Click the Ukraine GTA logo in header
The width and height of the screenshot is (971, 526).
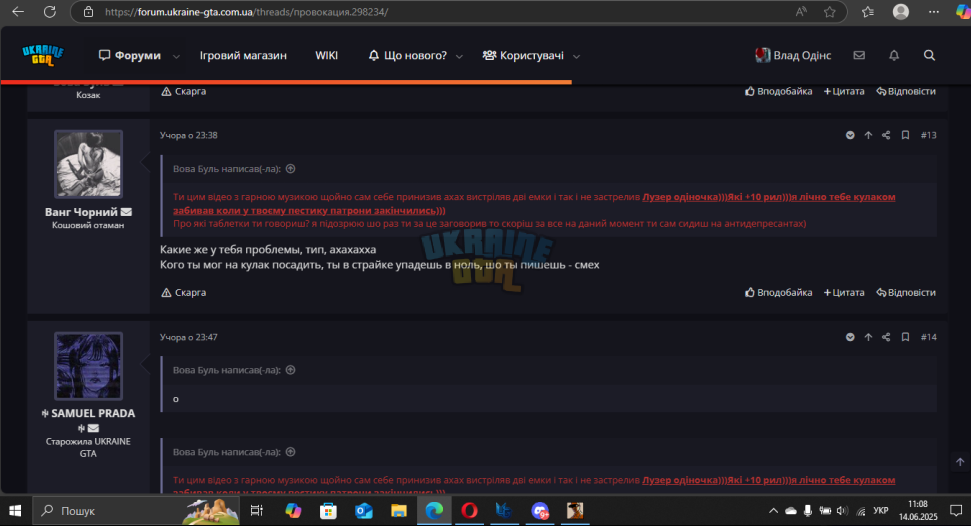(x=43, y=55)
